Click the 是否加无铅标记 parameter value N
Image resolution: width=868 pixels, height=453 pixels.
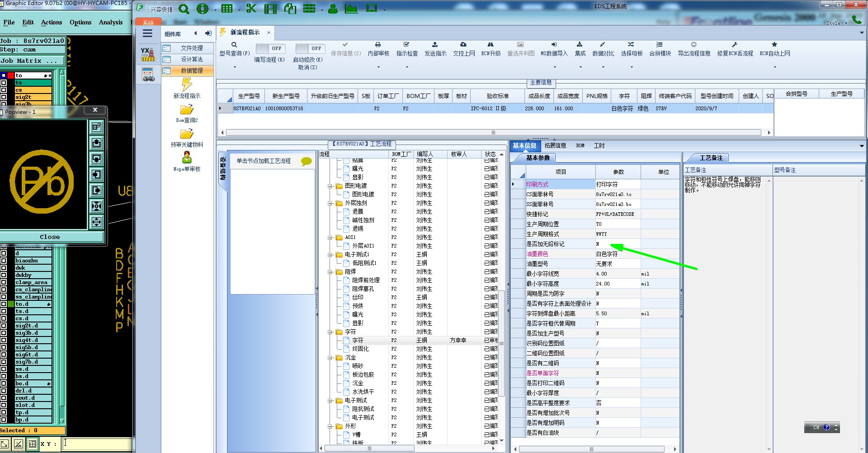618,244
